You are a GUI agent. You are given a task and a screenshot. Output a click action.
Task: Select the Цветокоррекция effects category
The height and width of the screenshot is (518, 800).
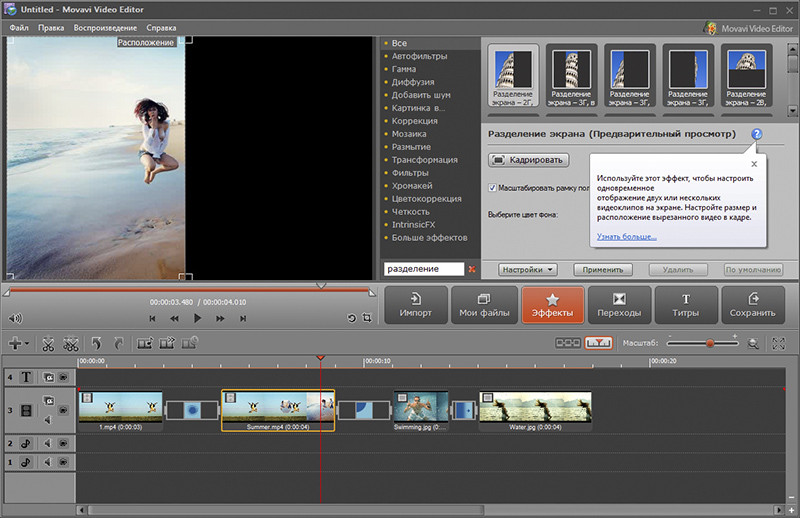(x=427, y=199)
